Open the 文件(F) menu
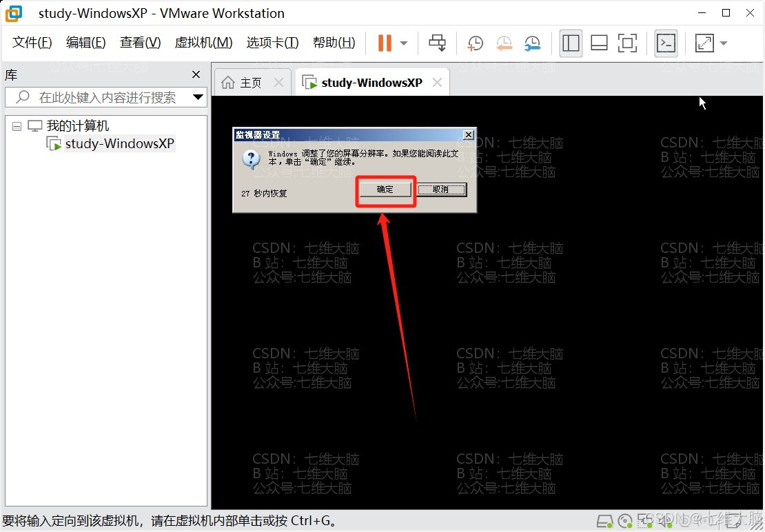 (x=32, y=43)
